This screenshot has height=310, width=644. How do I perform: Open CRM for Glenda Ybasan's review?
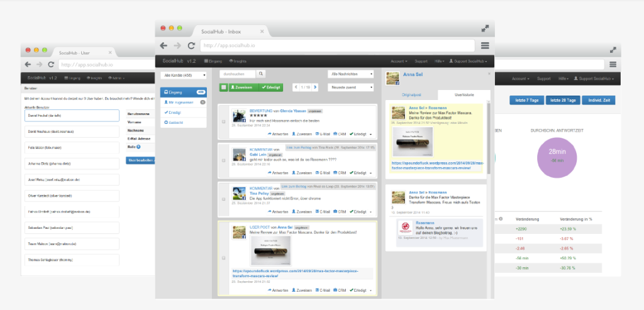pyautogui.click(x=339, y=134)
